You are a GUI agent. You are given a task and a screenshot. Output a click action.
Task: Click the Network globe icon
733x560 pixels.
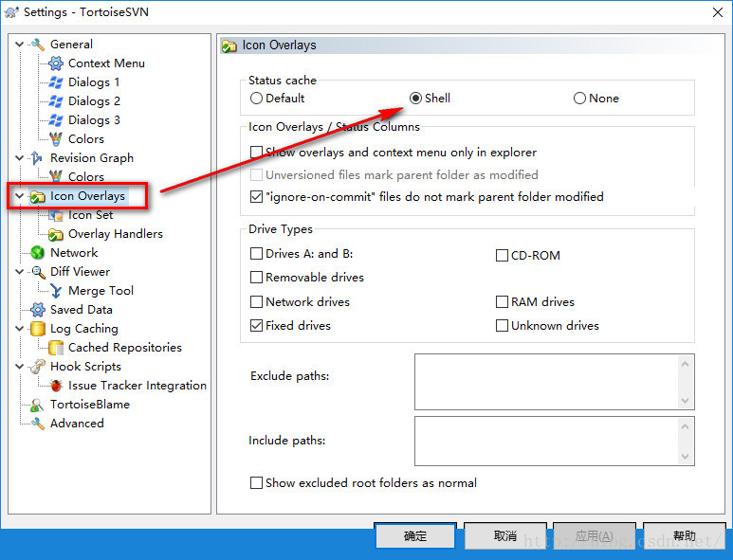tap(37, 253)
